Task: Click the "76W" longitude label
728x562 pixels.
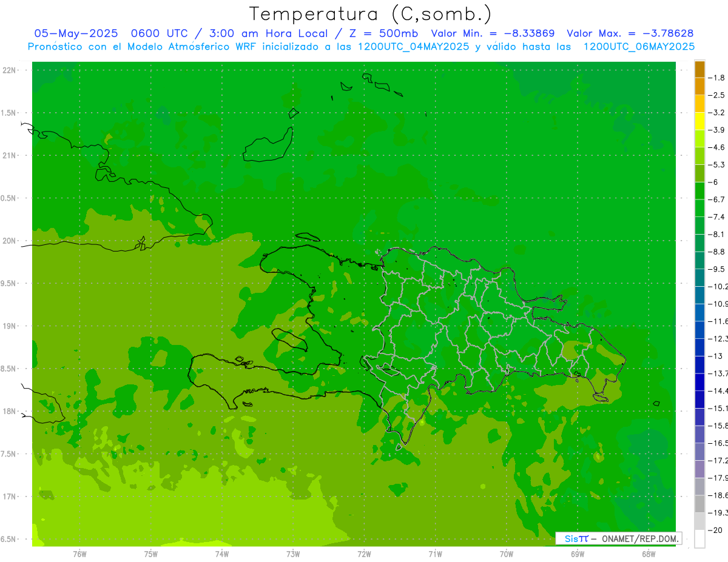Action: (x=79, y=554)
